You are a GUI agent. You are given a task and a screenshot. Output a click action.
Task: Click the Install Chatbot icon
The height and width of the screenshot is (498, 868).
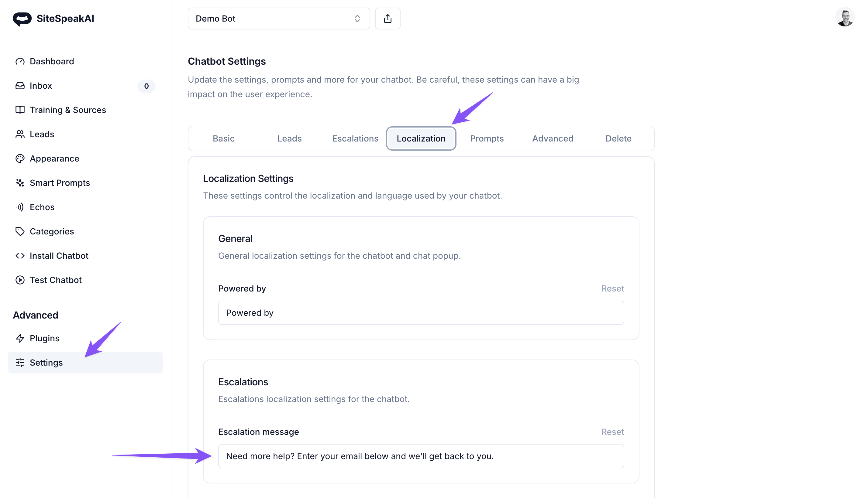point(20,256)
